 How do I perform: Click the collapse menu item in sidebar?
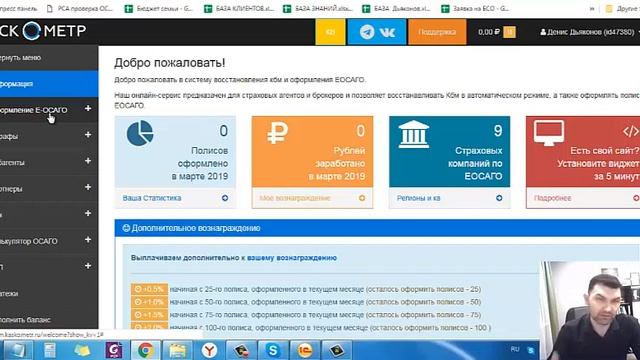[49, 58]
